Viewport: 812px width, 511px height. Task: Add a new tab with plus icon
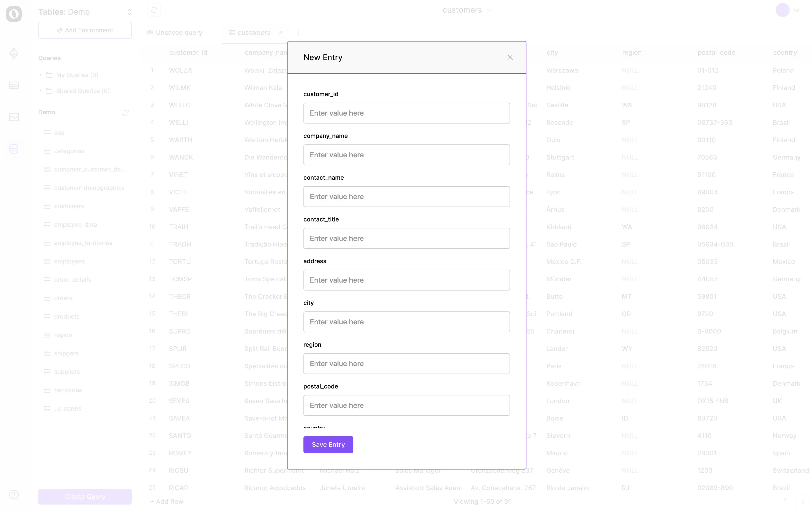pyautogui.click(x=298, y=33)
